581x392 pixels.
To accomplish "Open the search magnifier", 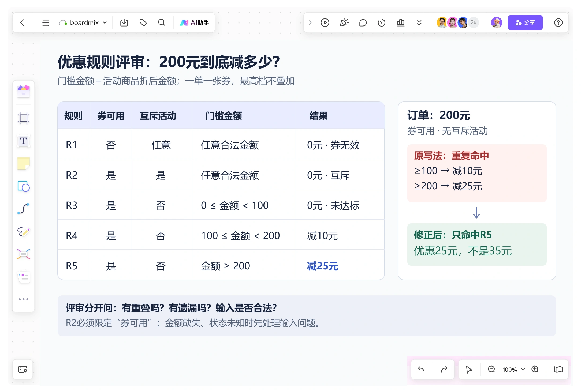I will [x=162, y=22].
